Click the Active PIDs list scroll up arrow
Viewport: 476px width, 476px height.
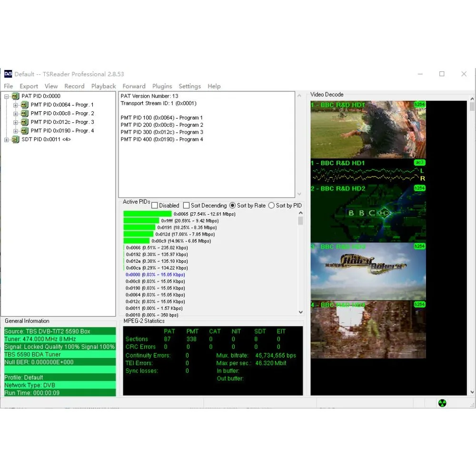click(x=300, y=213)
